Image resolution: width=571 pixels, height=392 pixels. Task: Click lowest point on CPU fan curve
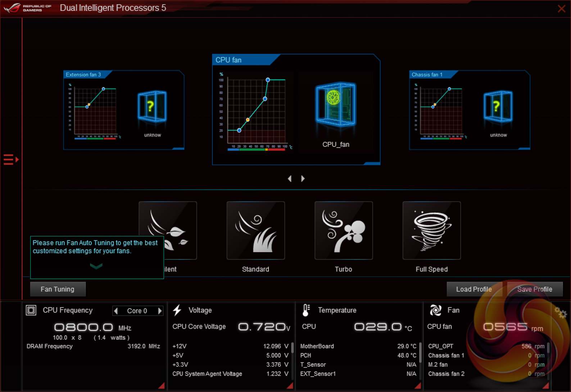[x=239, y=130]
